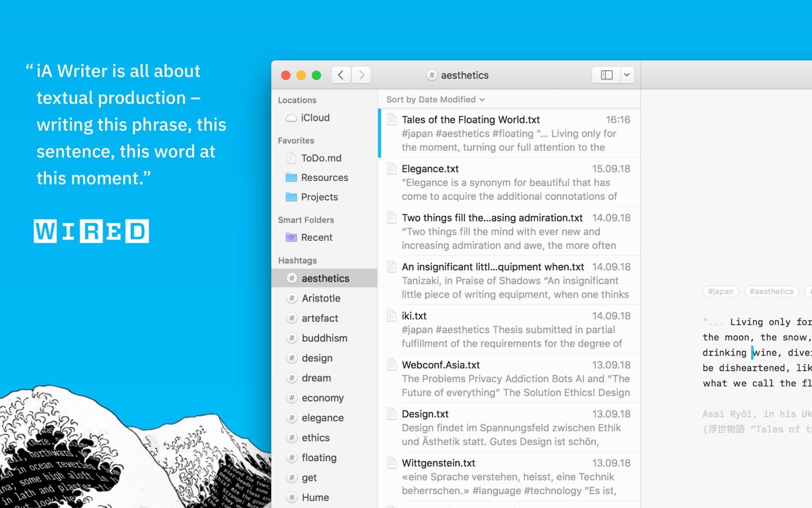Select the iCloud location icon
The height and width of the screenshot is (508, 812).
(x=291, y=118)
